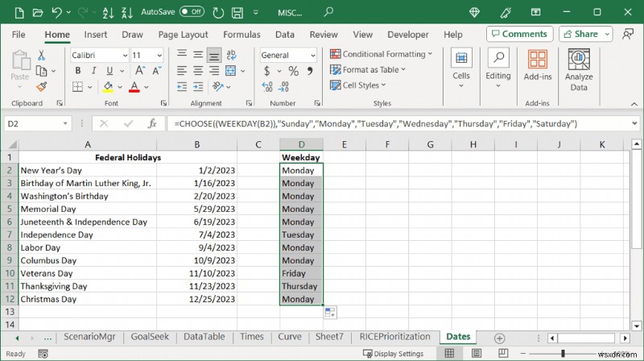Toggle the AutoSave switch
Viewport: 644px width, 361px height.
(192, 12)
